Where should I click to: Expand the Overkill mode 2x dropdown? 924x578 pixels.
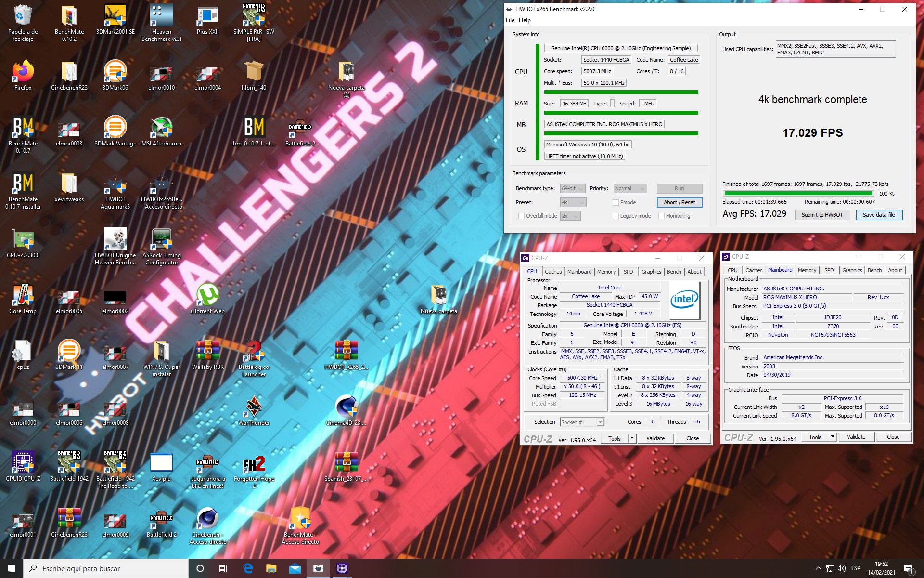click(570, 216)
